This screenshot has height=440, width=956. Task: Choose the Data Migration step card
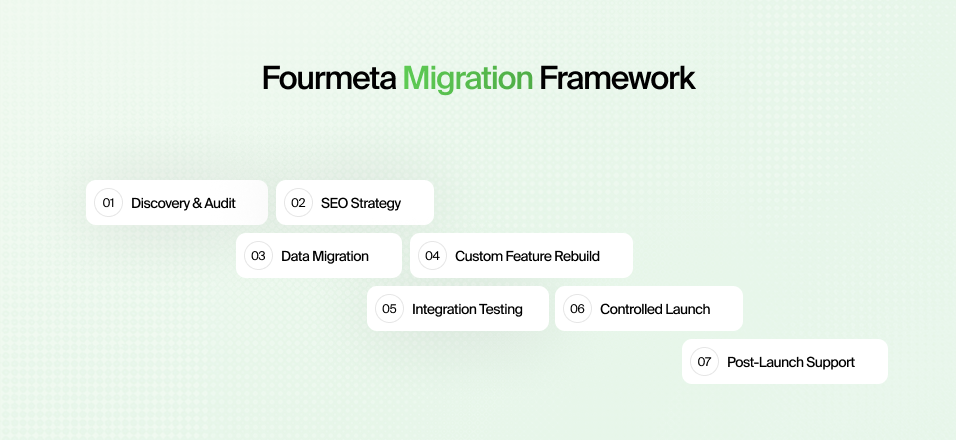[319, 255]
